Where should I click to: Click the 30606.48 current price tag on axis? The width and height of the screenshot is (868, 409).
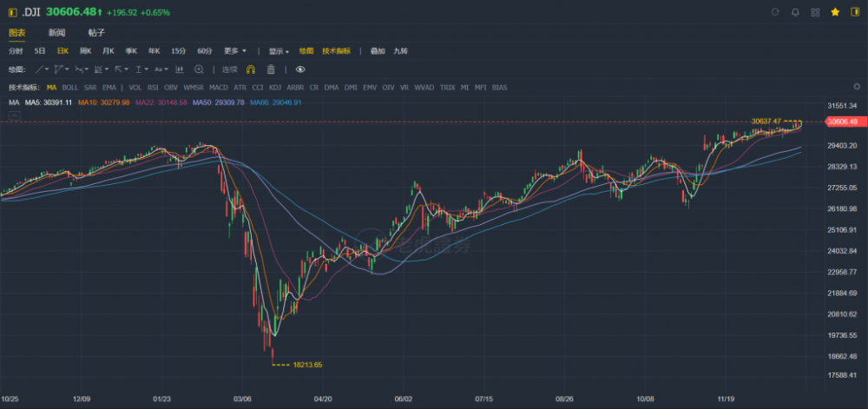[840, 122]
